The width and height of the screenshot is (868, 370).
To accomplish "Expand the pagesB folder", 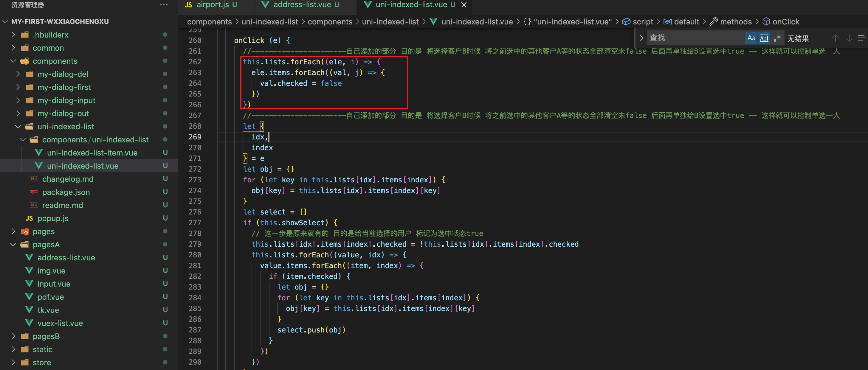I will [46, 337].
